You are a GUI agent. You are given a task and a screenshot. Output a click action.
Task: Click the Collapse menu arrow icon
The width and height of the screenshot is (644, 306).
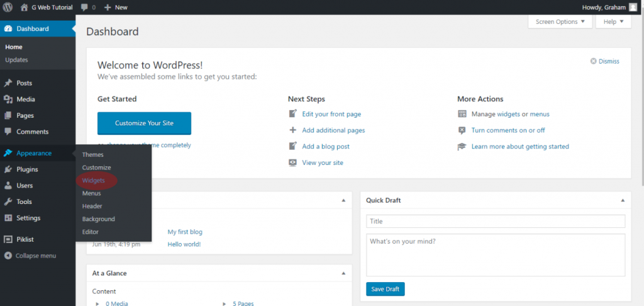pyautogui.click(x=8, y=256)
